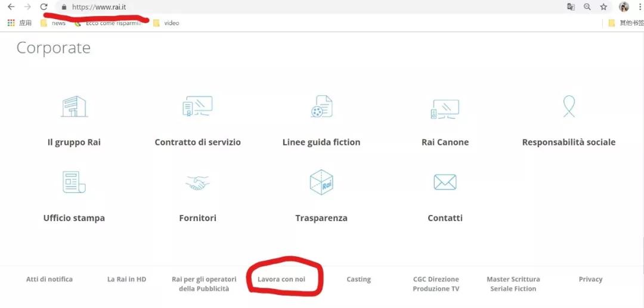Open the Trasparenza link
644x308 pixels.
pyautogui.click(x=321, y=218)
